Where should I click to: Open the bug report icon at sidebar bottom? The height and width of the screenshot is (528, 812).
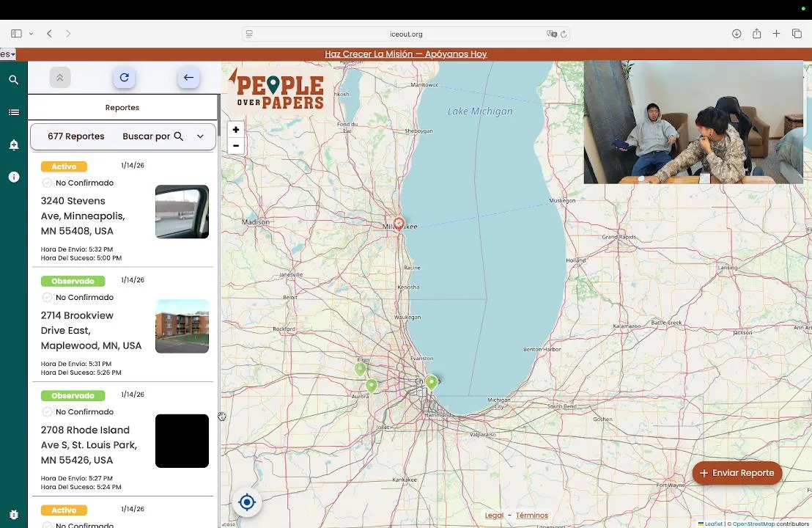(14, 515)
